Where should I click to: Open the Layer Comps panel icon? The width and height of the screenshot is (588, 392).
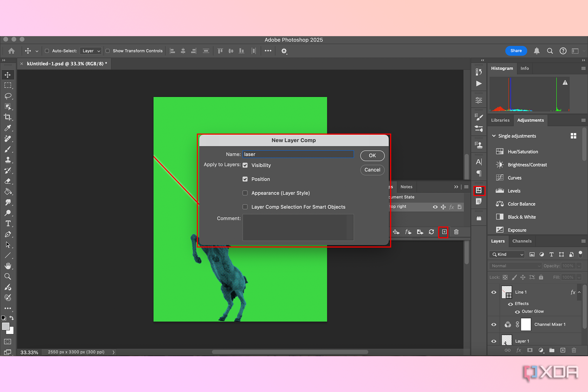pos(479,190)
